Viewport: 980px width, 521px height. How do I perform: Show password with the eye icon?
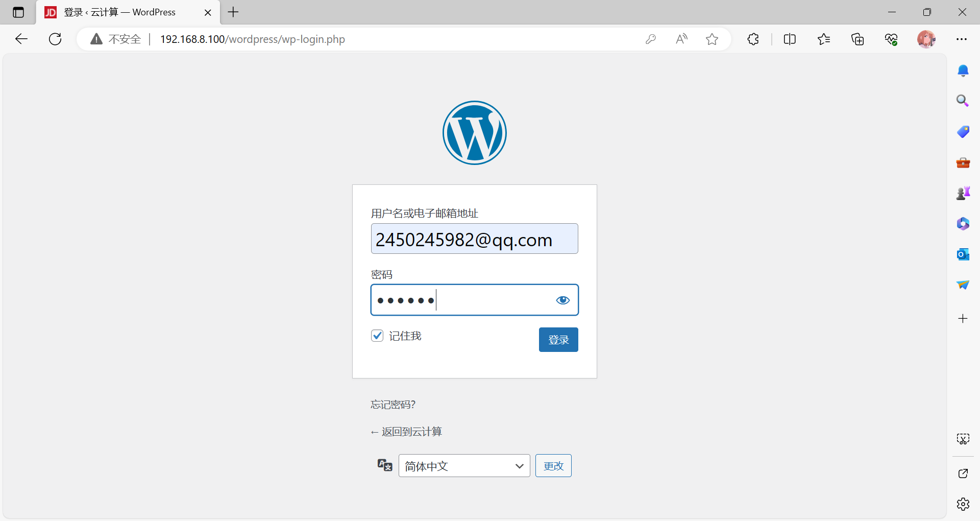562,300
